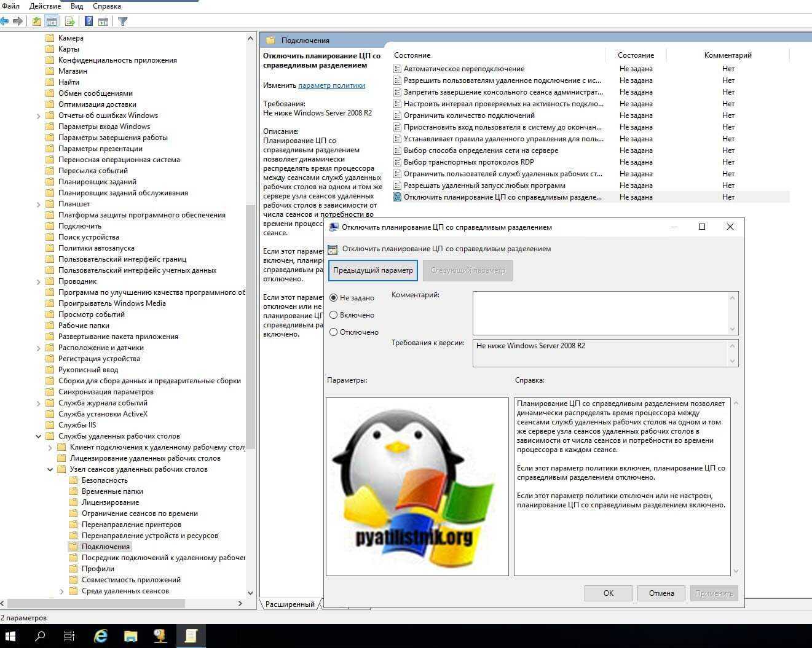
Task: Expand the 'Среда удаленных сеансов' node
Action: click(62, 591)
